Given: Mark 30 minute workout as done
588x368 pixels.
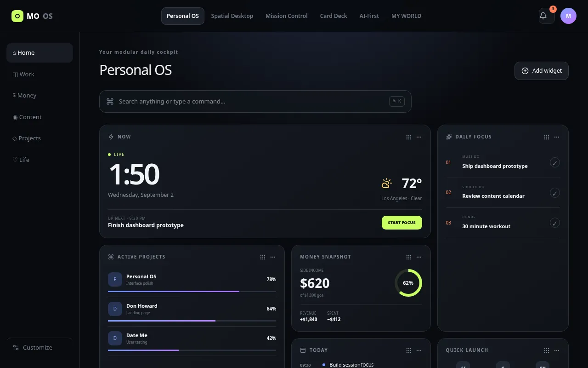Looking at the screenshot, I should click(555, 223).
